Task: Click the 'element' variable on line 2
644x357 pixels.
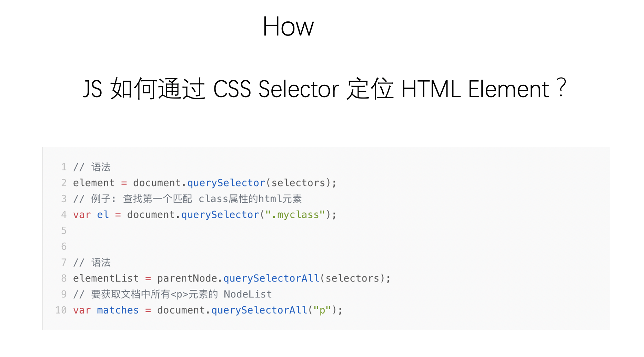Action: tap(94, 183)
